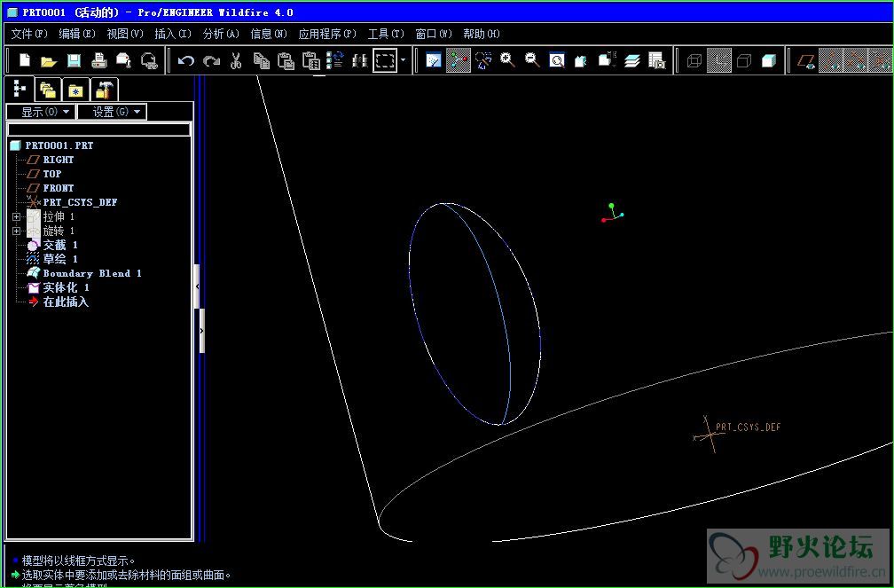The width and height of the screenshot is (894, 588).
Task: Open the 文件(F) menu
Action: click(29, 34)
